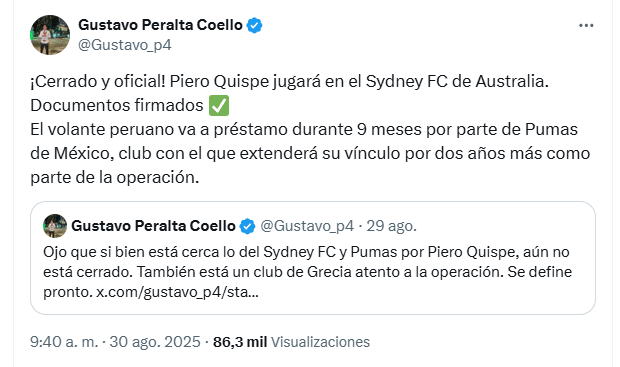Click @Gustavo_p4 handle in quoted tweet
The width and height of the screenshot is (620, 367).
pyautogui.click(x=307, y=226)
